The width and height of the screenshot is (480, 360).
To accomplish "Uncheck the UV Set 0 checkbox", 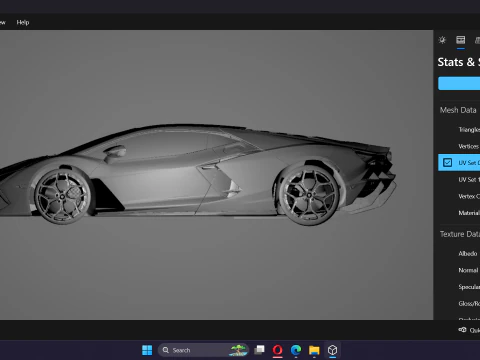I will coord(447,163).
